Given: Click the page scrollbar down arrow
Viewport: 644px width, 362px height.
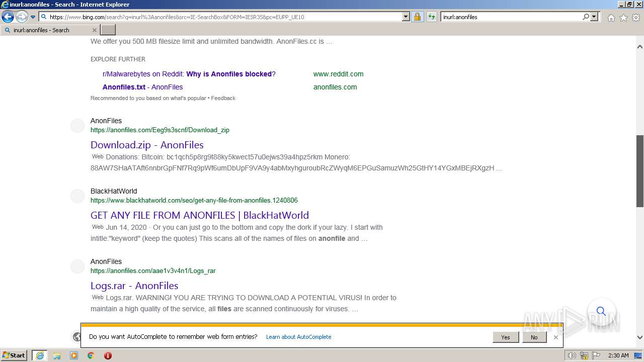Looking at the screenshot, I should [x=640, y=338].
